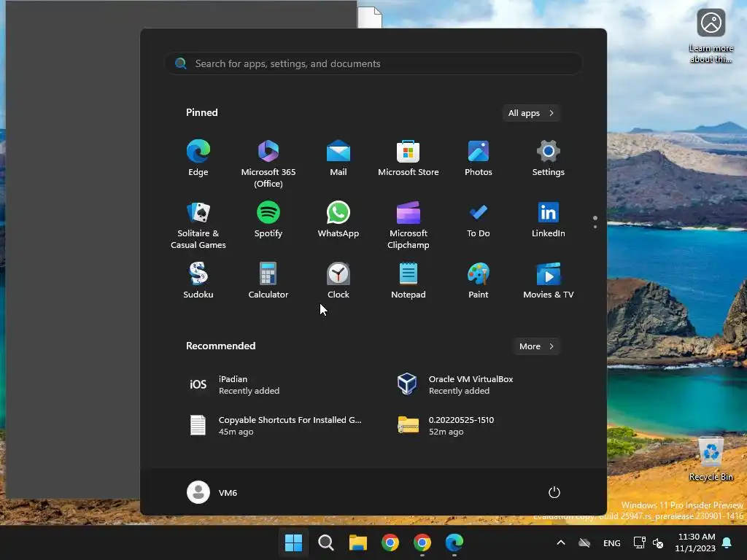
Task: Launch the Clock app
Action: (338, 281)
